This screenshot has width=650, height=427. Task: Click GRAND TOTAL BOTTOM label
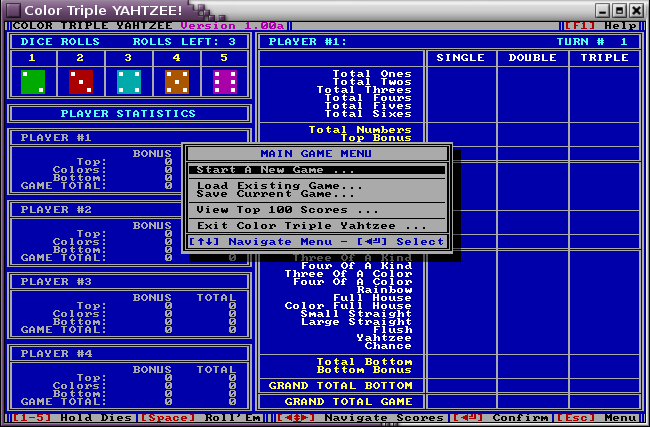340,386
